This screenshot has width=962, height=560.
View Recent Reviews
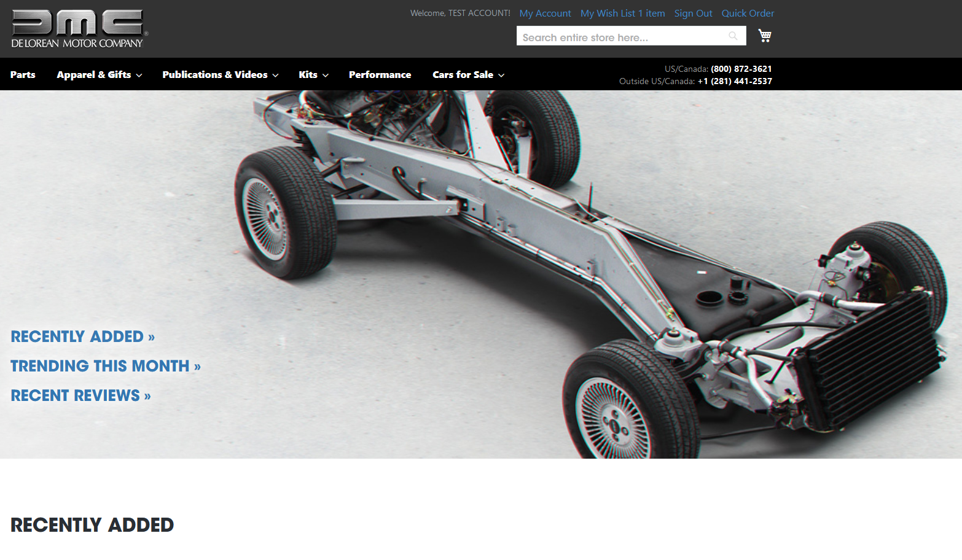80,395
